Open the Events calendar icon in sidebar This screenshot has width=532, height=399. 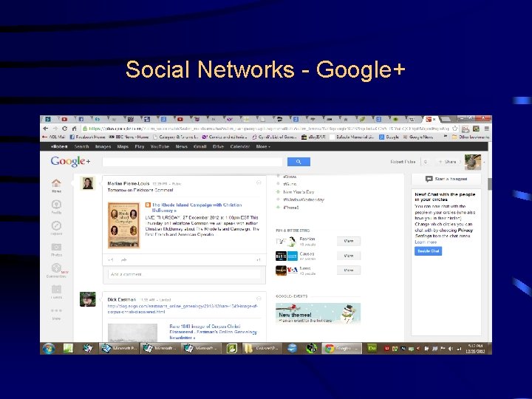[56, 289]
